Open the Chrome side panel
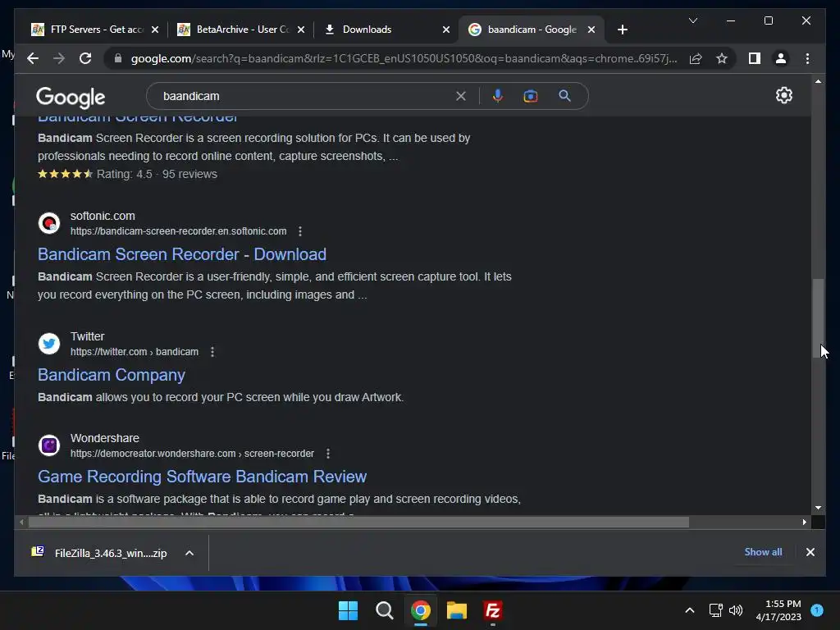840x630 pixels. click(x=755, y=58)
